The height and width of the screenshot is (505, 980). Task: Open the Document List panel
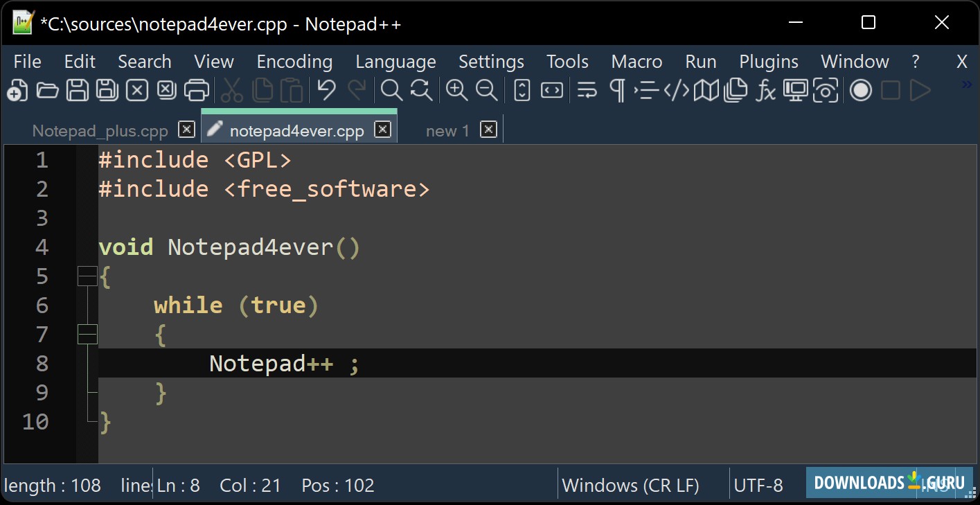coord(736,91)
